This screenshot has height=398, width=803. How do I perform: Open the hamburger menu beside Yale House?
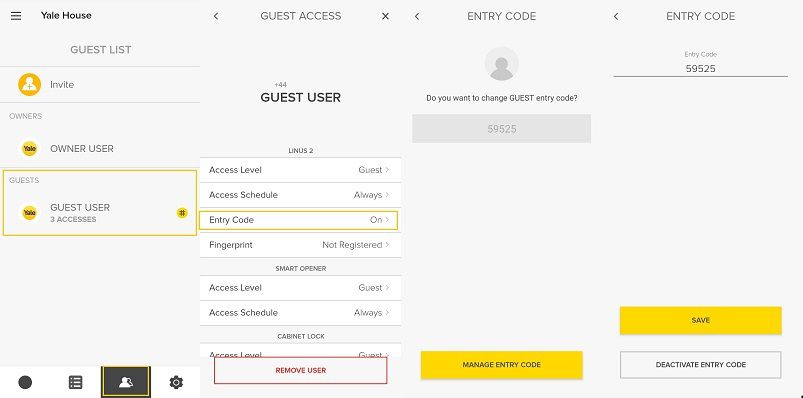pos(16,16)
